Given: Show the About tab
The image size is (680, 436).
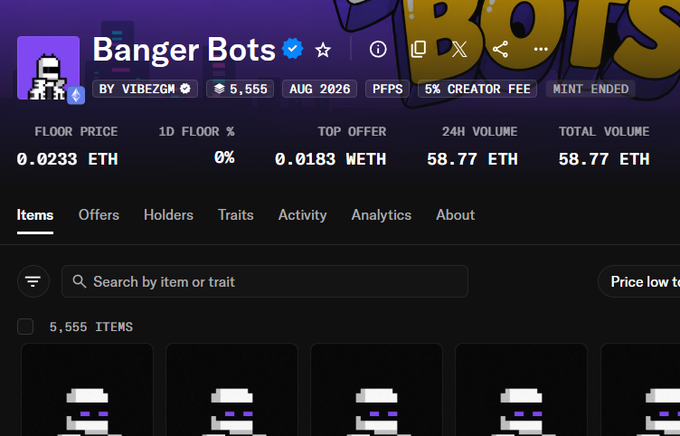Looking at the screenshot, I should pos(455,215).
